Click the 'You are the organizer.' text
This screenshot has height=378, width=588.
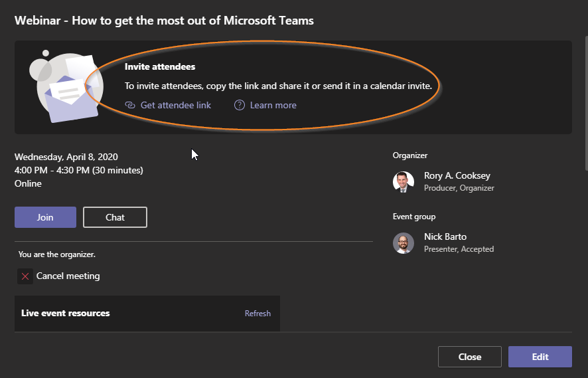[x=57, y=254]
